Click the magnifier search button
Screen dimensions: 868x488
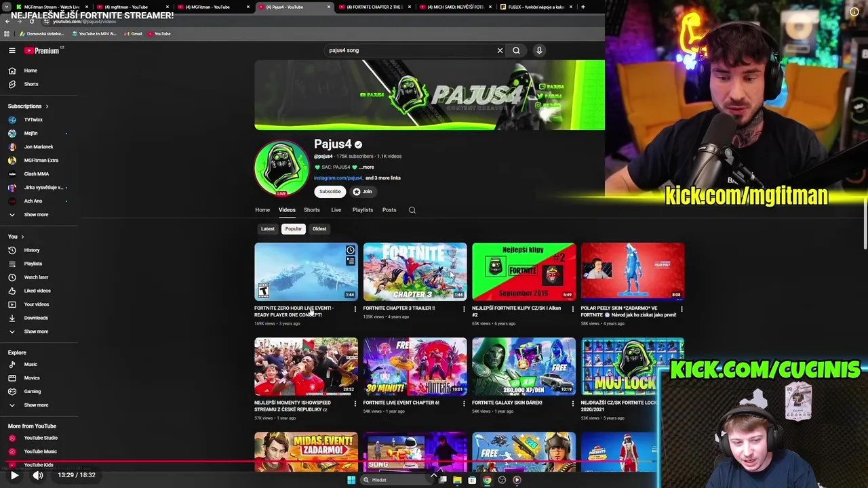click(x=516, y=50)
